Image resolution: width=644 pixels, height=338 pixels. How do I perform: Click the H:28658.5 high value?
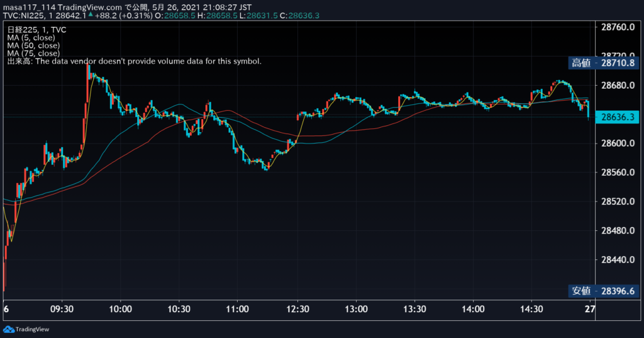tap(217, 16)
